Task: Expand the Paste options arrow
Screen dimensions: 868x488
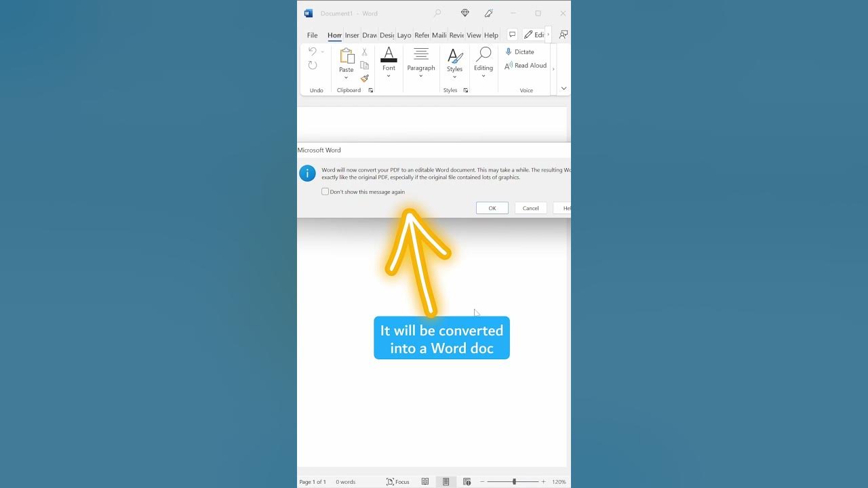Action: point(347,77)
